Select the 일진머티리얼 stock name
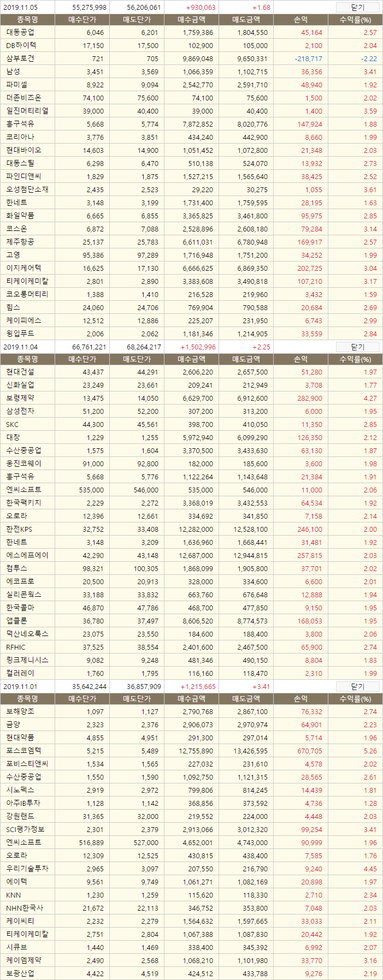Viewport: 383px width, 980px height. coord(27,111)
